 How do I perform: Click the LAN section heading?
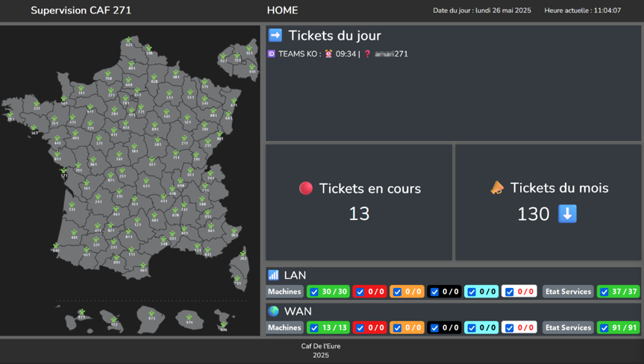click(x=295, y=275)
